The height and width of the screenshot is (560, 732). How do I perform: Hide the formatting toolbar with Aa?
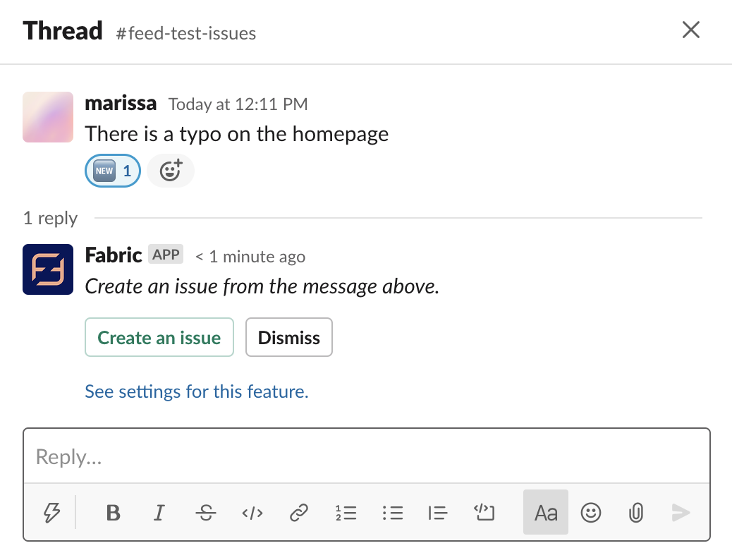pos(546,512)
